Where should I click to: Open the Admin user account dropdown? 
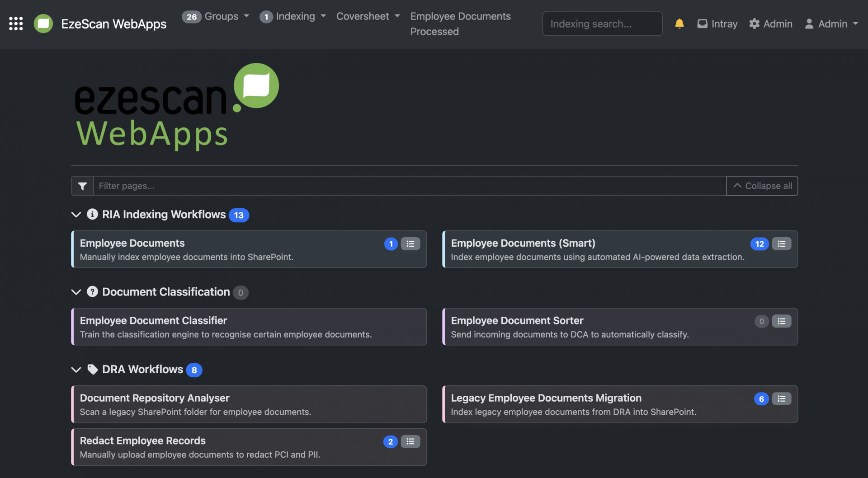point(831,23)
